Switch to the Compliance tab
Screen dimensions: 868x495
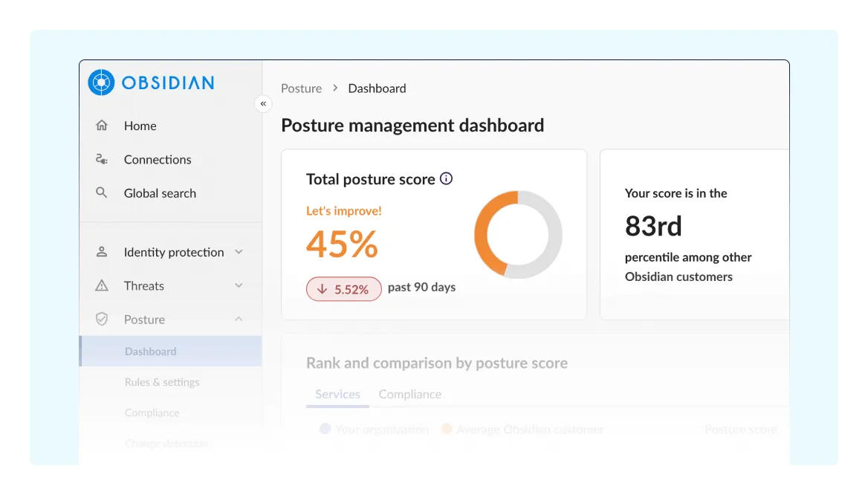(x=410, y=394)
